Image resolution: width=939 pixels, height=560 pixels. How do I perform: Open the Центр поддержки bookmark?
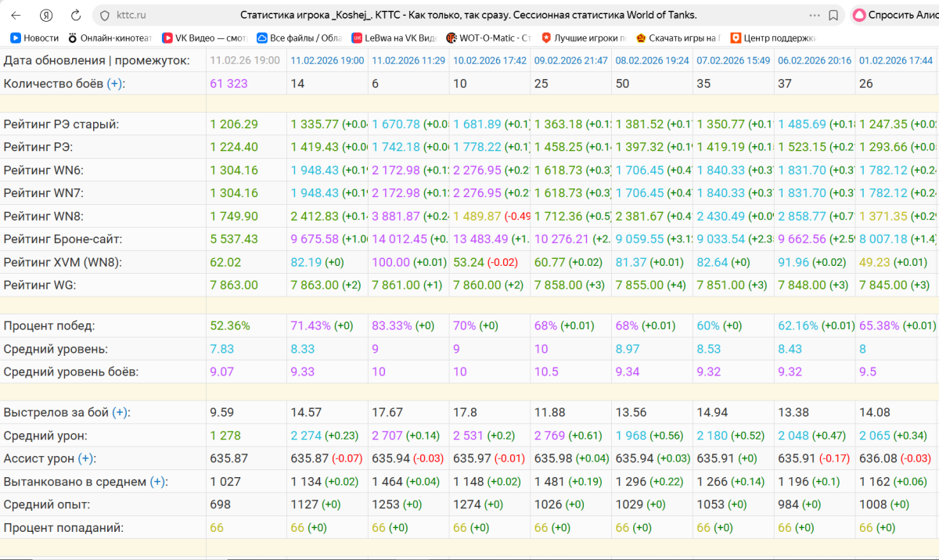click(773, 38)
